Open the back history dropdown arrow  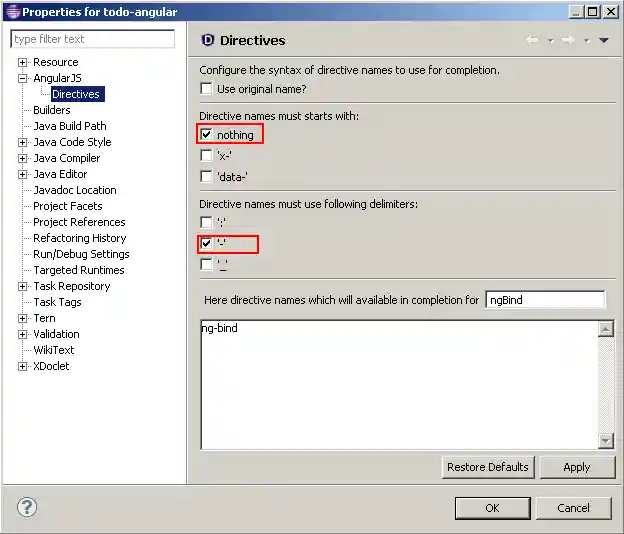click(550, 41)
